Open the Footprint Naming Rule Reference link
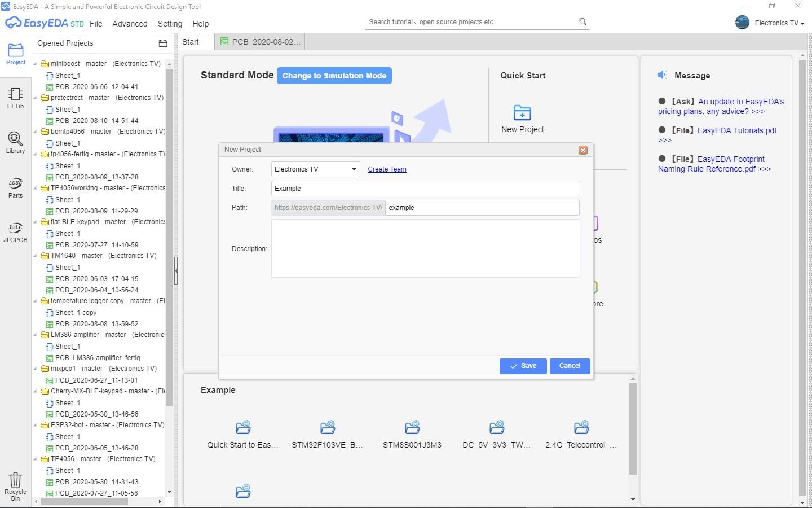 point(714,164)
